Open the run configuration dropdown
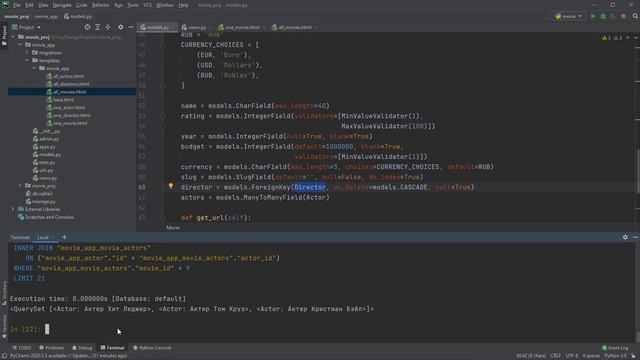The height and width of the screenshot is (360, 640). (x=569, y=16)
